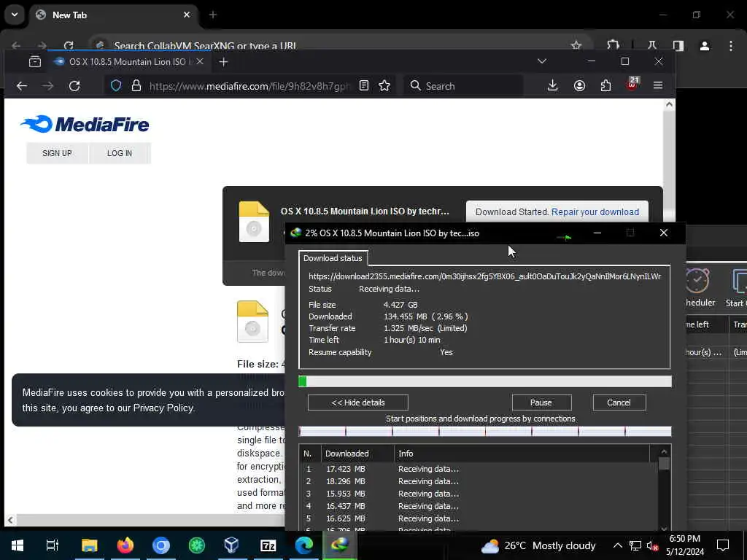Click the download URL text in dialog
747x560 pixels.
click(484, 276)
